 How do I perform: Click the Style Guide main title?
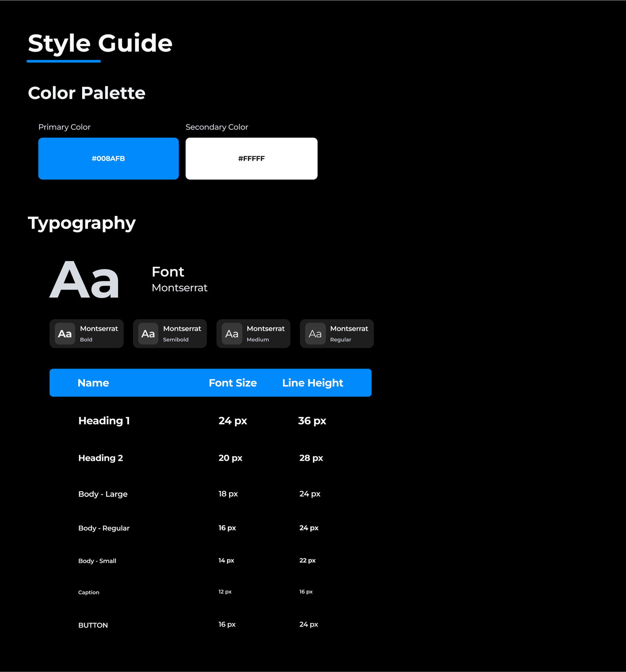100,43
